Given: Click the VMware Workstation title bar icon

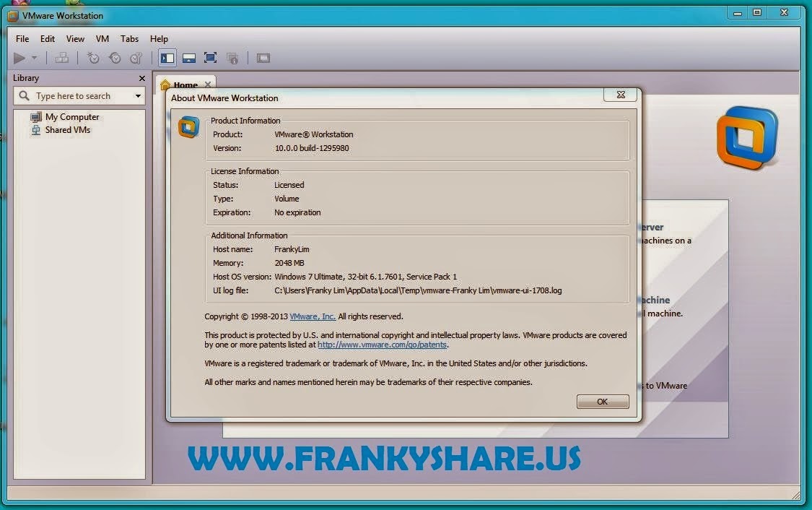Looking at the screenshot, I should pyautogui.click(x=13, y=16).
